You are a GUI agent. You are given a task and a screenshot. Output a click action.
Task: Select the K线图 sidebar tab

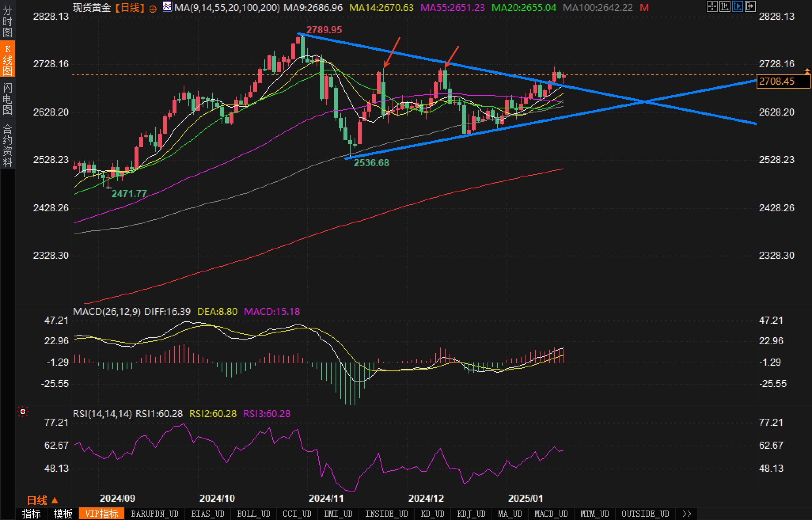tap(8, 59)
